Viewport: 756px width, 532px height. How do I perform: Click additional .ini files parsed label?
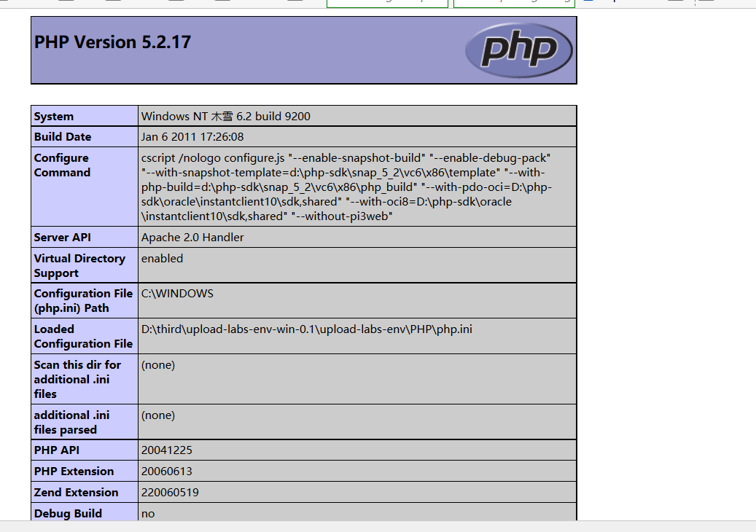click(71, 422)
